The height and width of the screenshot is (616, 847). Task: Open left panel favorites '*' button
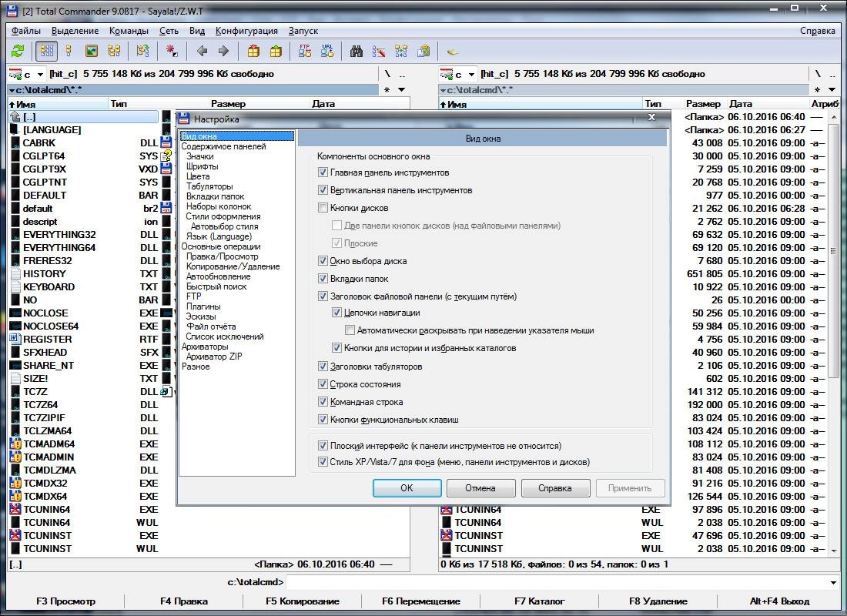(x=387, y=89)
